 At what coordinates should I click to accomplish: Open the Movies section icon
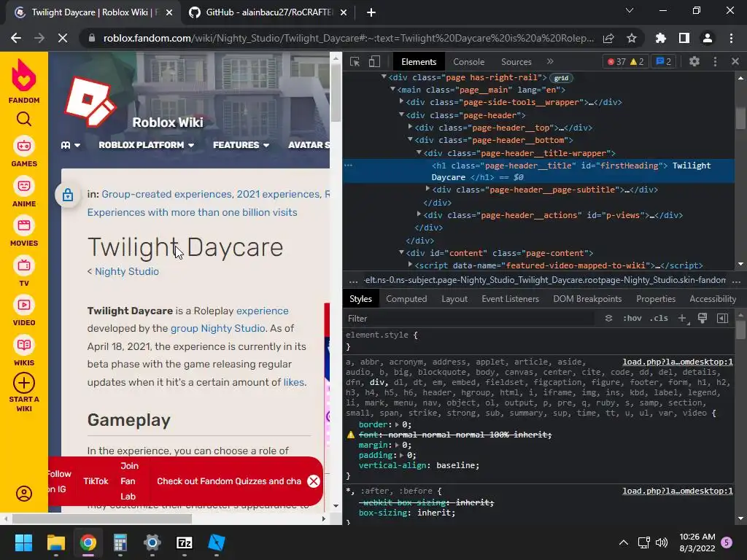tap(24, 225)
